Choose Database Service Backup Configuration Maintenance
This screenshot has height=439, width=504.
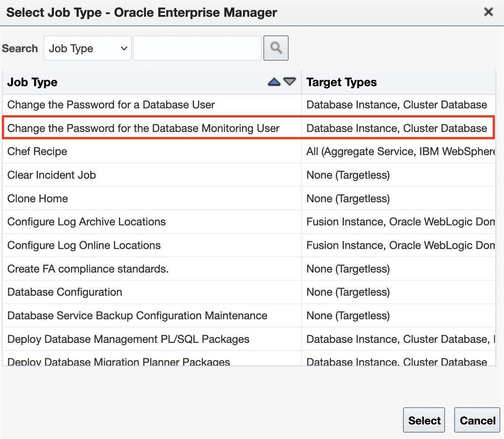pos(137,316)
